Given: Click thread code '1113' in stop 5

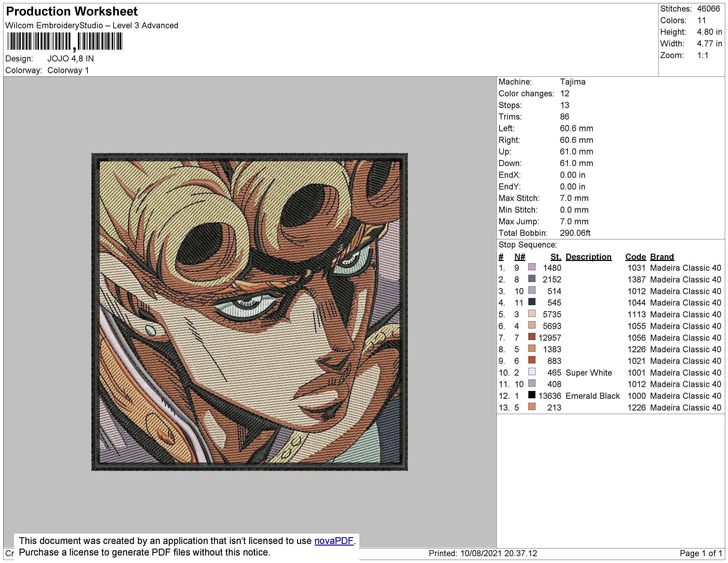Looking at the screenshot, I should [636, 315].
